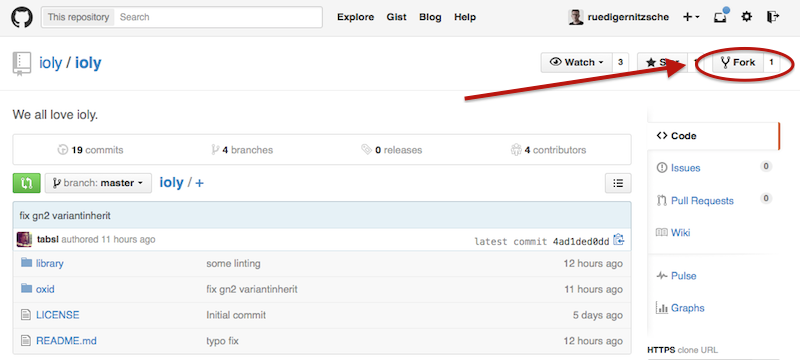800x360 pixels.
Task: Open the Help menu item
Action: (x=465, y=17)
